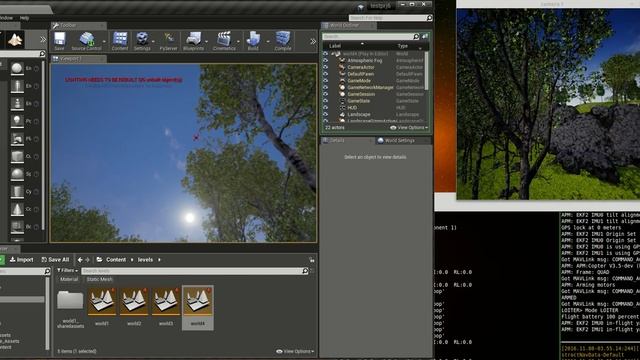Toggle visibility of GameNetworkManager

tap(326, 87)
